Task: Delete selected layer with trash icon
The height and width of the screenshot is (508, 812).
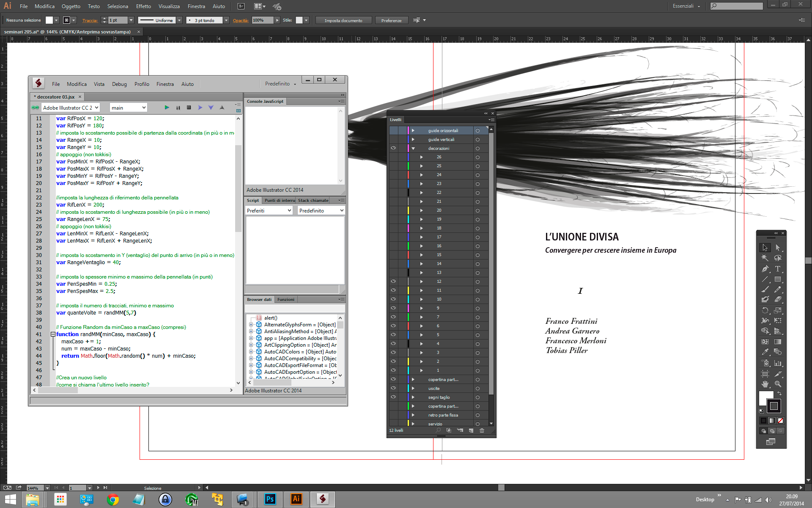Action: tap(482, 431)
